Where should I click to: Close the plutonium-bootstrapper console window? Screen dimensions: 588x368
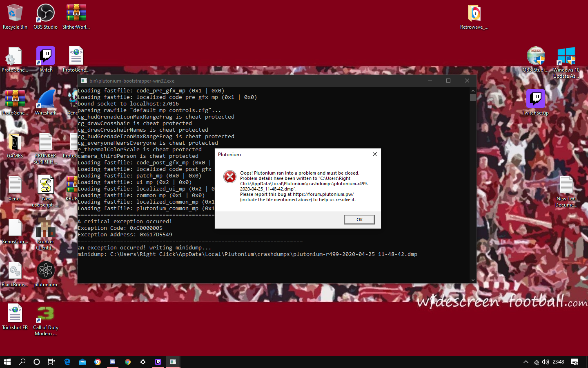click(467, 81)
